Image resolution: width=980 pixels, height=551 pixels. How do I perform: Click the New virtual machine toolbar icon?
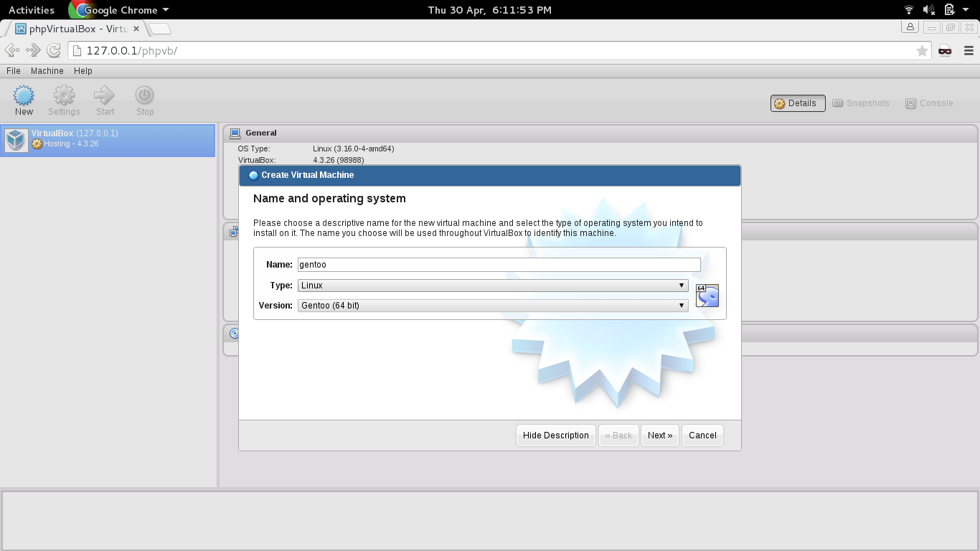click(24, 95)
